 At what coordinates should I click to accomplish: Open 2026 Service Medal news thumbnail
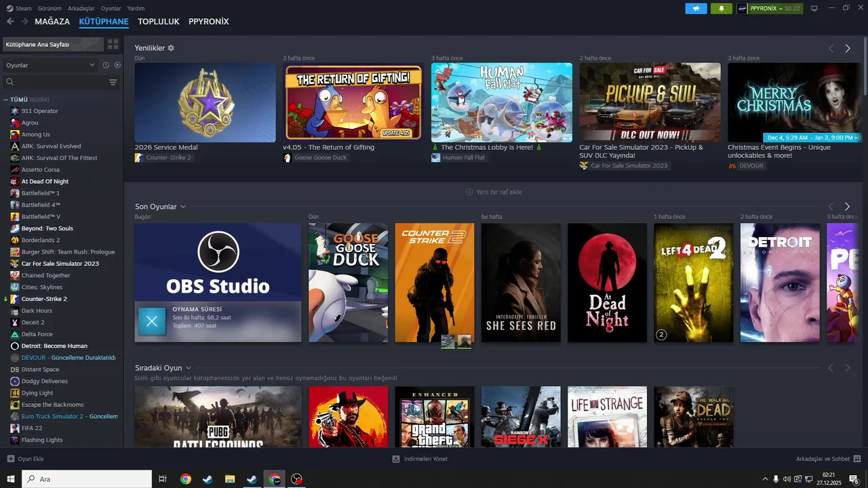point(205,102)
